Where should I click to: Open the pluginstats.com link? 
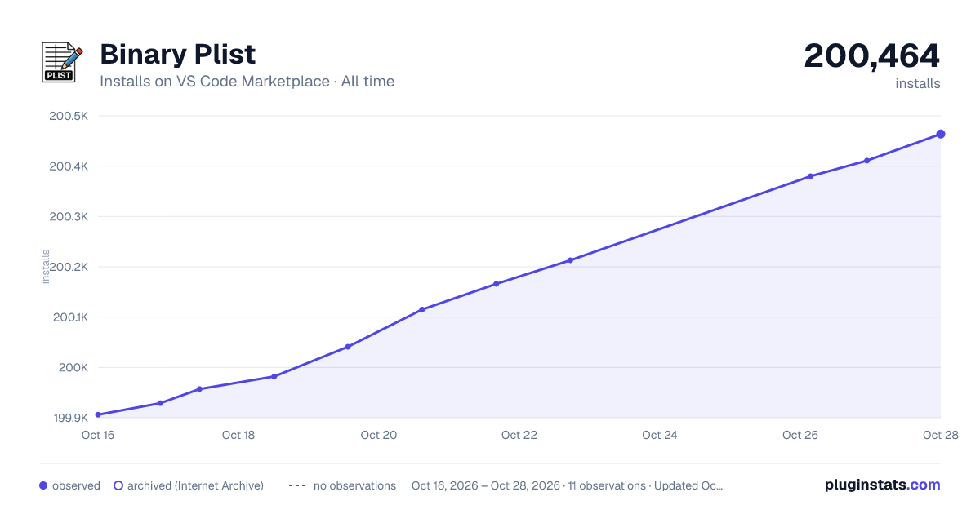(x=882, y=485)
